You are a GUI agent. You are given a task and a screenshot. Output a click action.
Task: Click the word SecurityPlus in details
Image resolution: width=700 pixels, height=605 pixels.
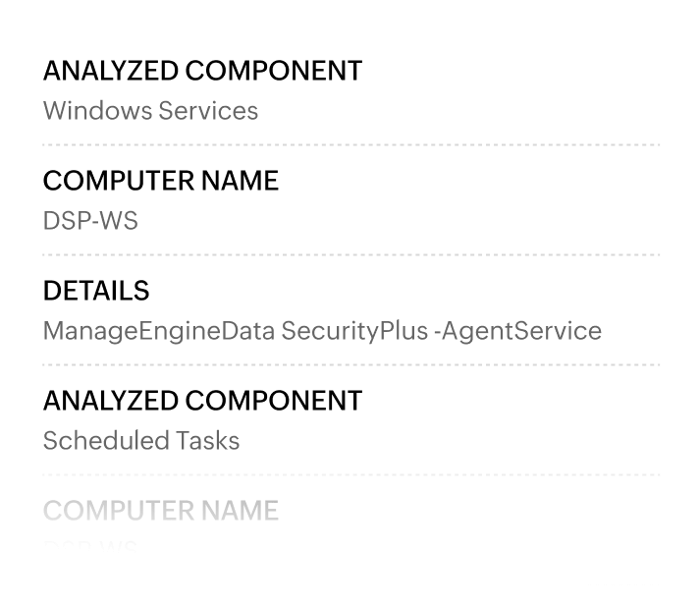click(353, 331)
